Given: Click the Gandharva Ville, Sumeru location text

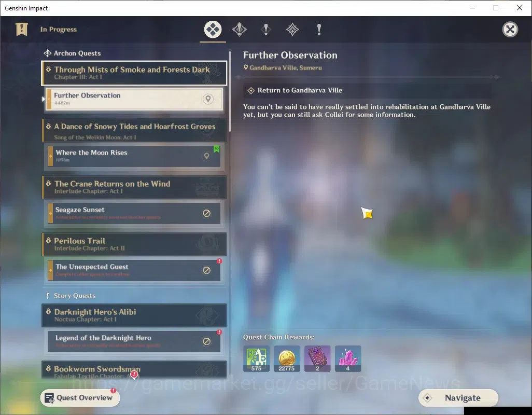Looking at the screenshot, I should [286, 67].
